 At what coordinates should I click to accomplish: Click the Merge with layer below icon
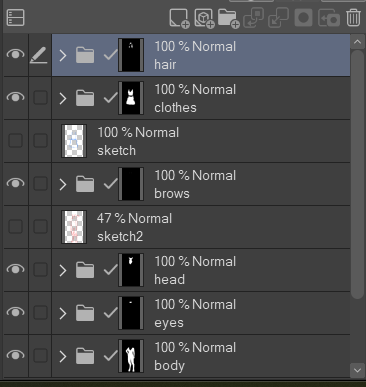[278, 18]
